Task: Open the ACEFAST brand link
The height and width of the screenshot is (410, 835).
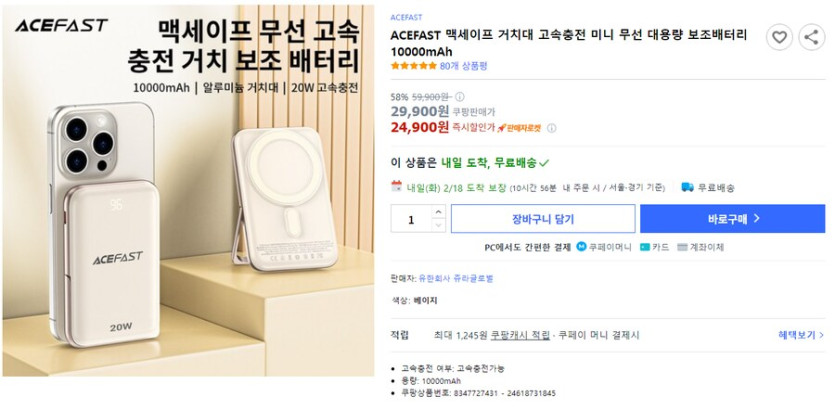Action: [407, 17]
